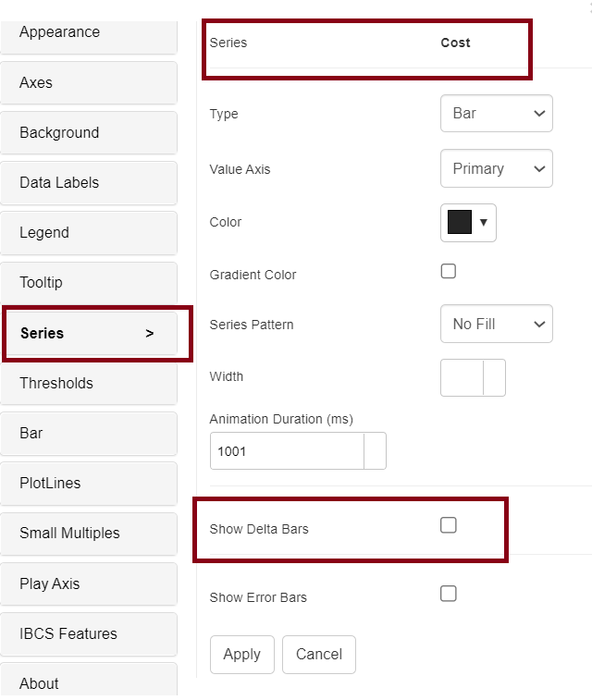Open the Legend section
Screen dimensions: 592x700
coord(88,232)
